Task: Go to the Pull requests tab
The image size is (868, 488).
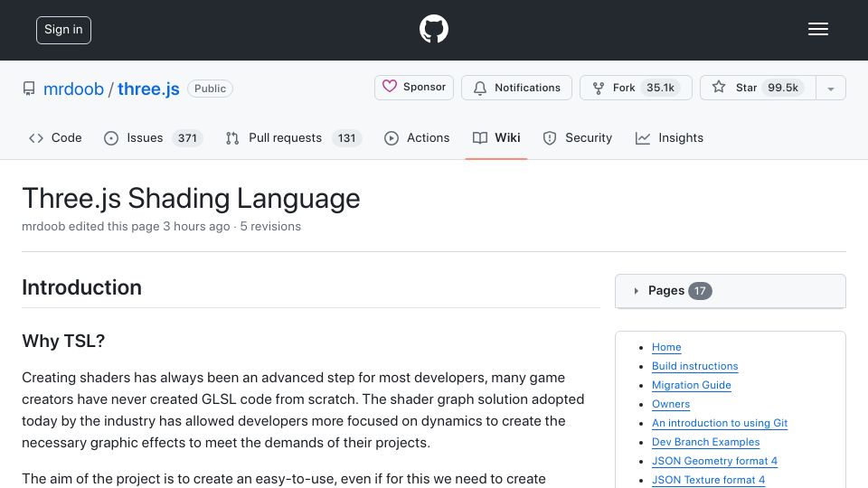Action: click(x=293, y=138)
